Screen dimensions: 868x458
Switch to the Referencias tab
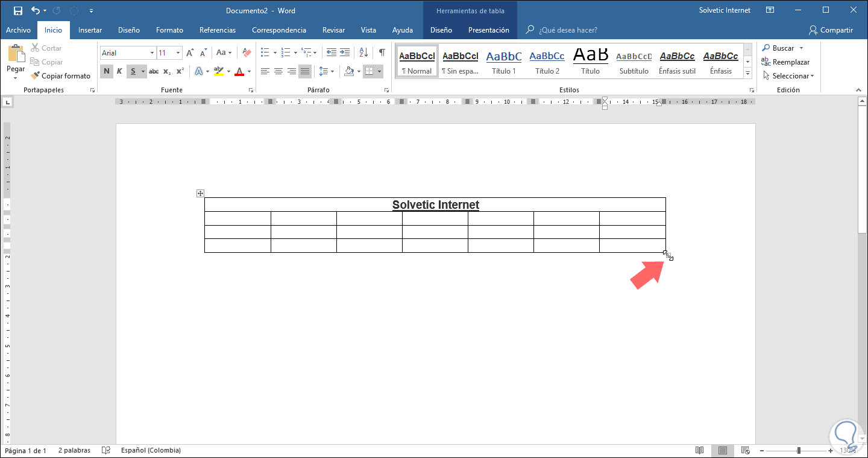click(218, 30)
